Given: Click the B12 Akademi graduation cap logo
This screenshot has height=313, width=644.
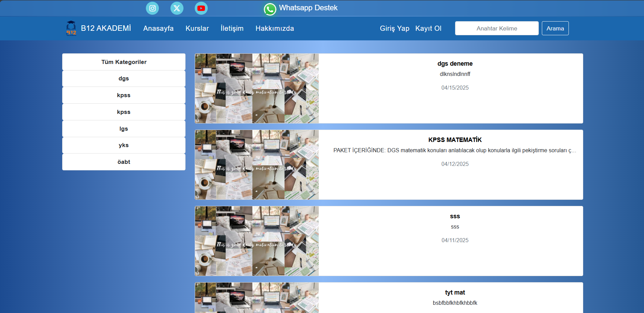Looking at the screenshot, I should pos(71,28).
